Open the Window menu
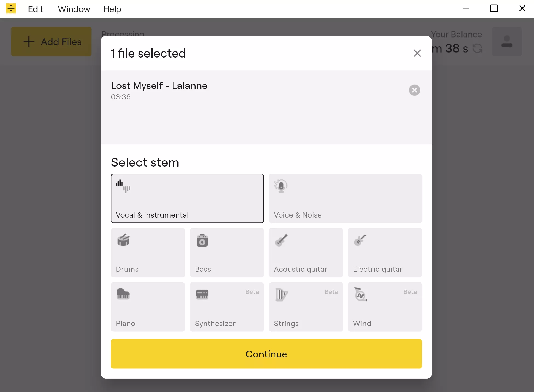This screenshot has width=534, height=392. pyautogui.click(x=74, y=9)
